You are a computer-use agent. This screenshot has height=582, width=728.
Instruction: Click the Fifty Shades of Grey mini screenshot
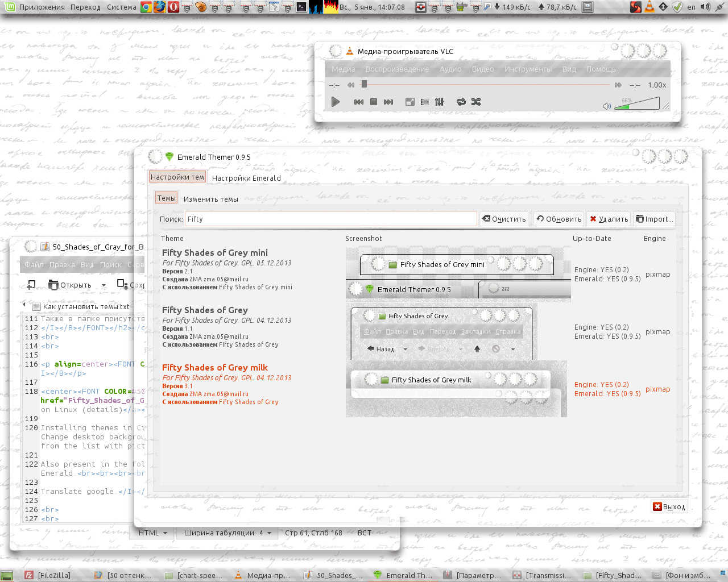pos(458,273)
